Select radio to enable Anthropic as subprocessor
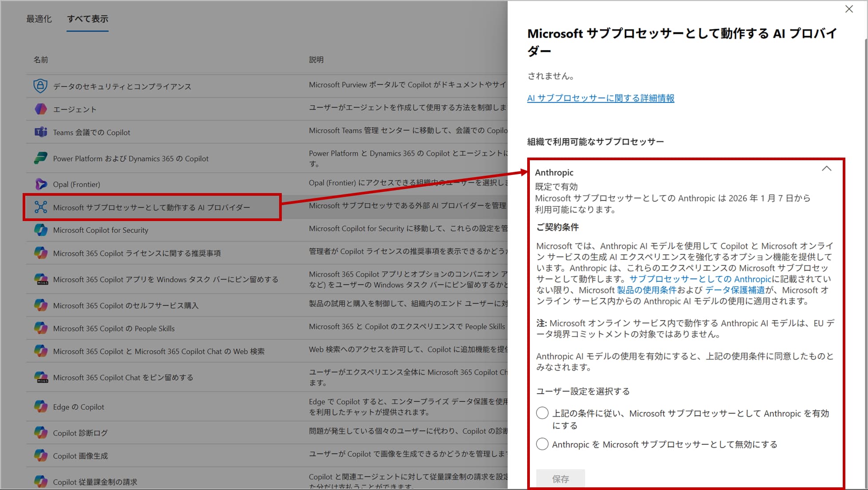The image size is (868, 490). [542, 413]
